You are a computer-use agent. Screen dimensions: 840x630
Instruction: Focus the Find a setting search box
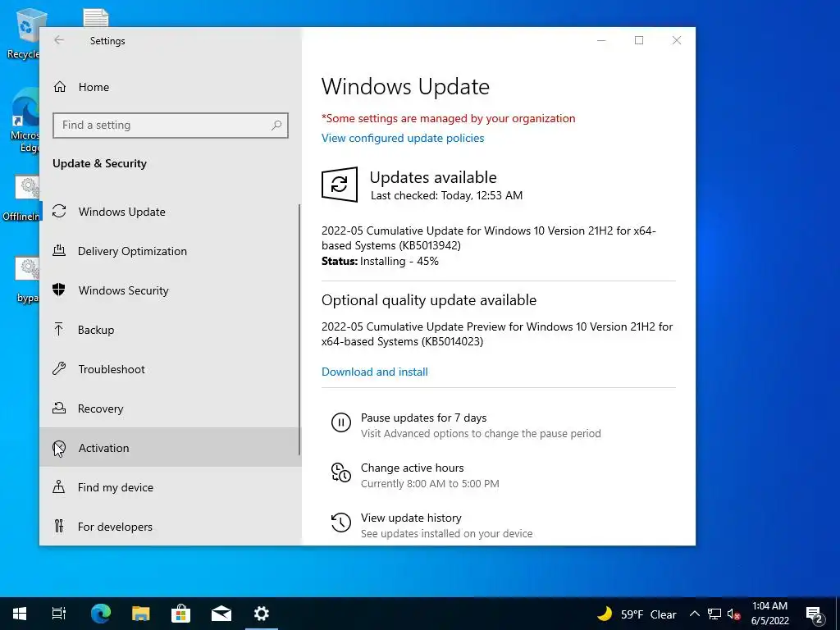coord(171,126)
